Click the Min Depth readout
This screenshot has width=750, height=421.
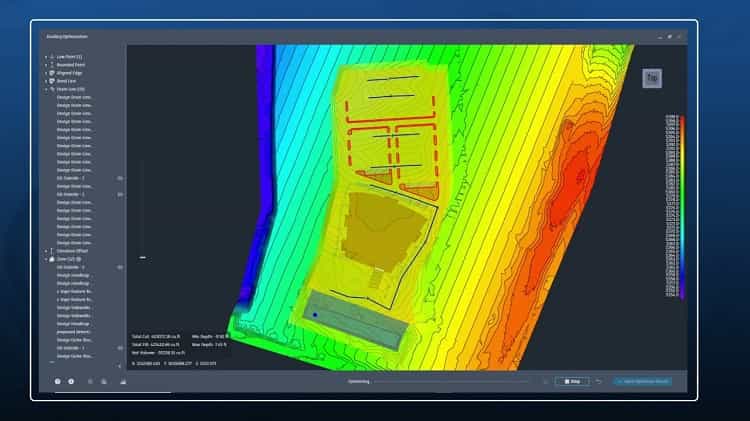pos(209,336)
